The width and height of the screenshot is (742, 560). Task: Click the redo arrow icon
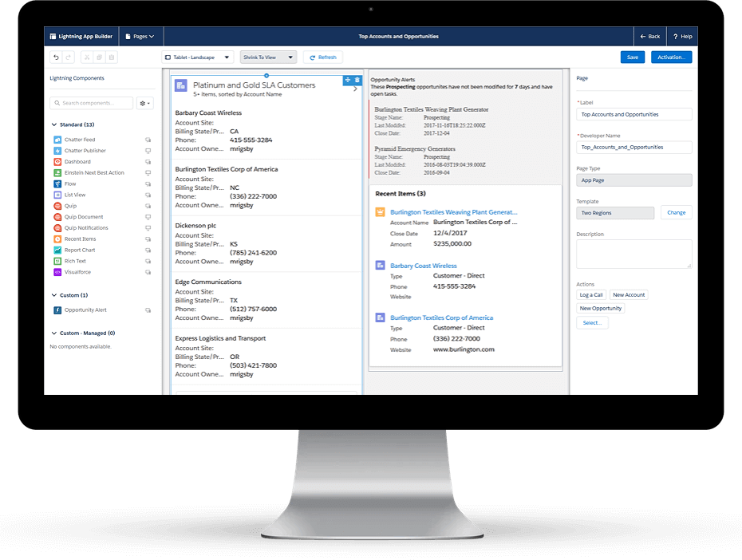coord(69,57)
